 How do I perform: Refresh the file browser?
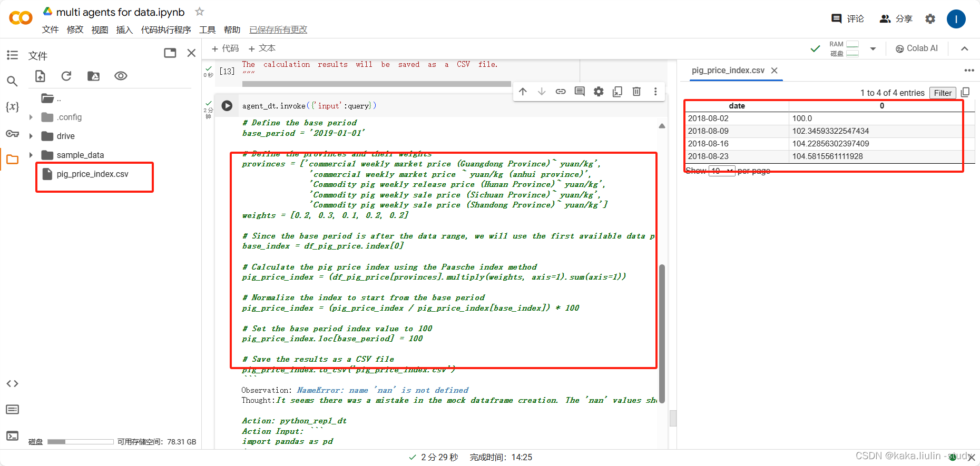tap(66, 76)
